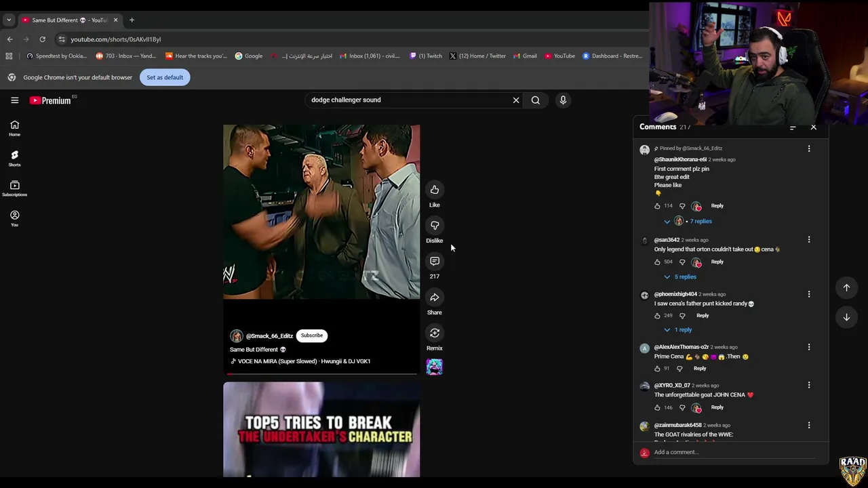The image size is (868, 488).
Task: Open the @Smack_66_Editz channel link
Action: pos(269,336)
